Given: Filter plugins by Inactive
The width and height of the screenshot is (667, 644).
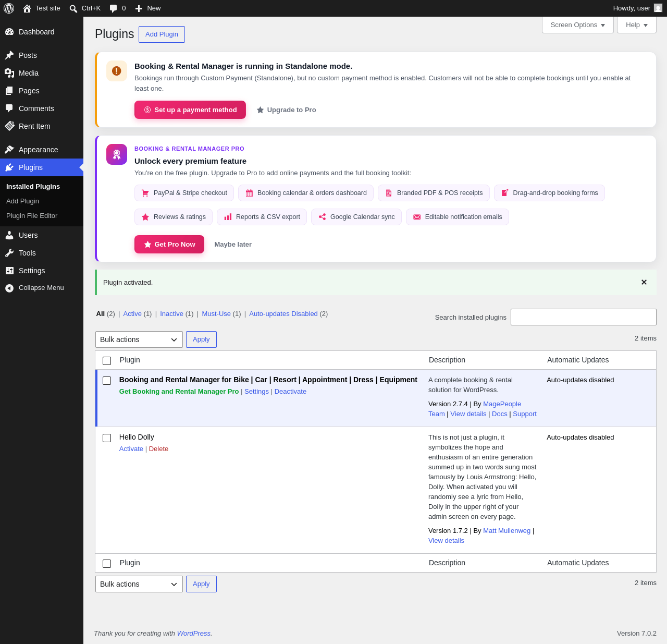Looking at the screenshot, I should pyautogui.click(x=171, y=314).
